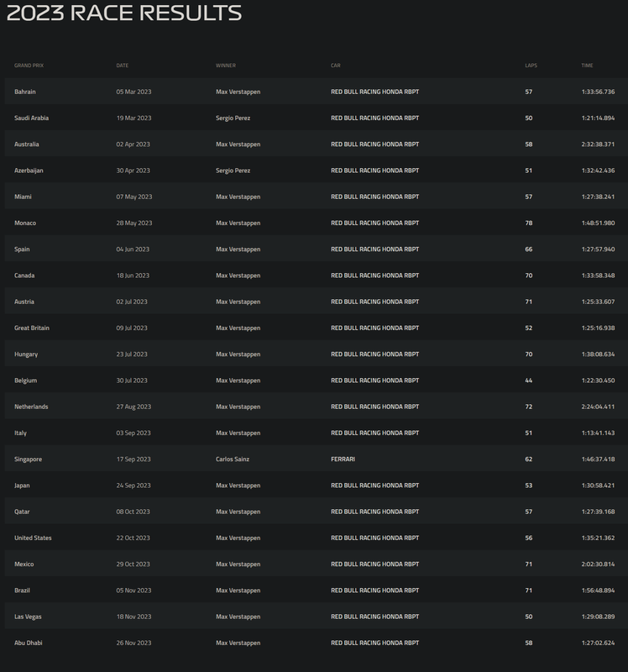628x672 pixels.
Task: Click Carlos Sainz winner name
Action: (x=233, y=459)
